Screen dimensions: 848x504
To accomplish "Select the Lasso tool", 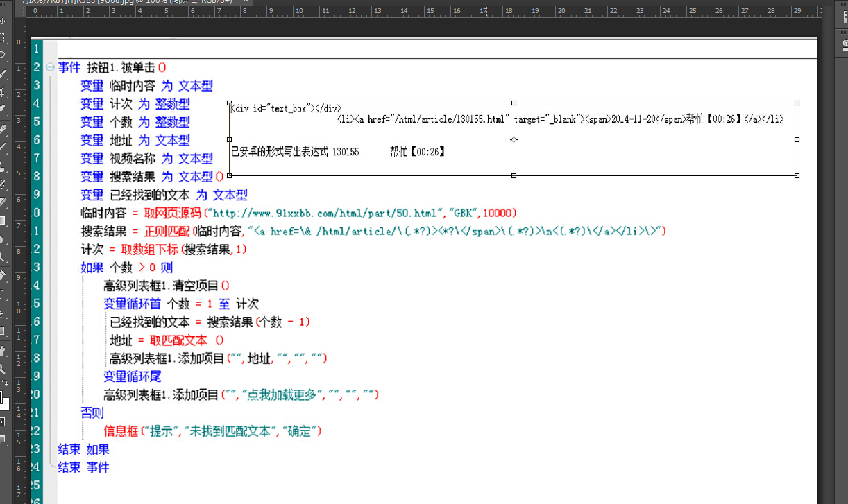I will coord(3,55).
